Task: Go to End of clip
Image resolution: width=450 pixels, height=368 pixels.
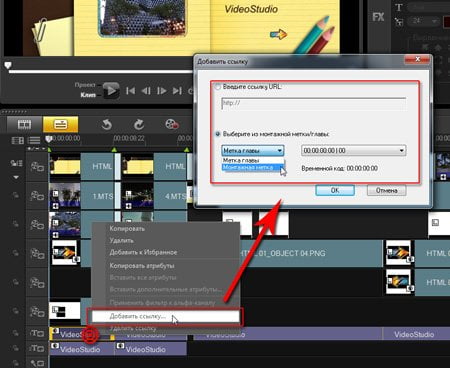Action: point(177,91)
